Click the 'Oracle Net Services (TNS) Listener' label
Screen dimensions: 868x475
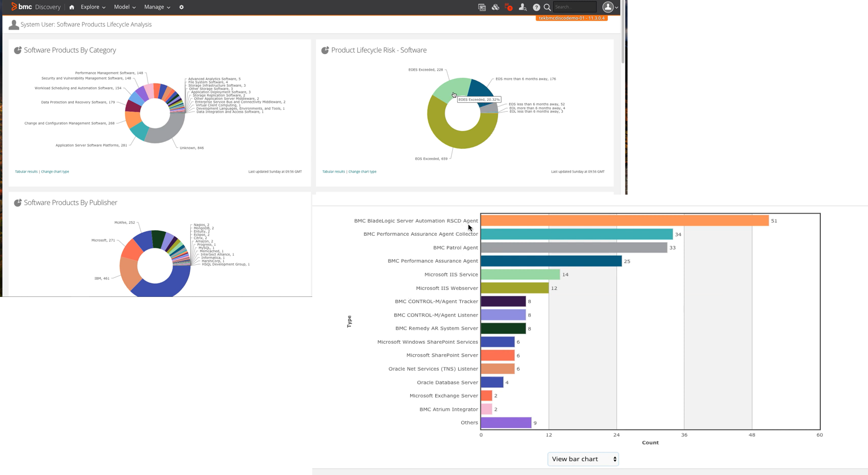(433, 369)
